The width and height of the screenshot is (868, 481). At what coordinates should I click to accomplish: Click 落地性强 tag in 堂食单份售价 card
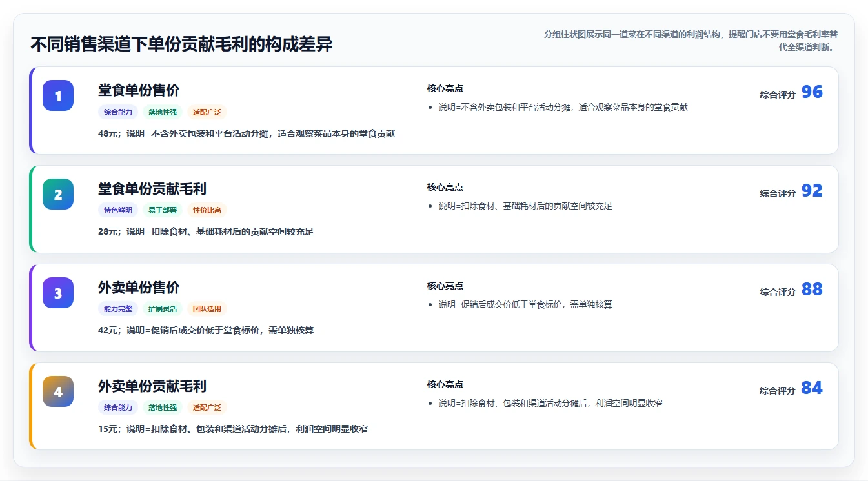[163, 112]
